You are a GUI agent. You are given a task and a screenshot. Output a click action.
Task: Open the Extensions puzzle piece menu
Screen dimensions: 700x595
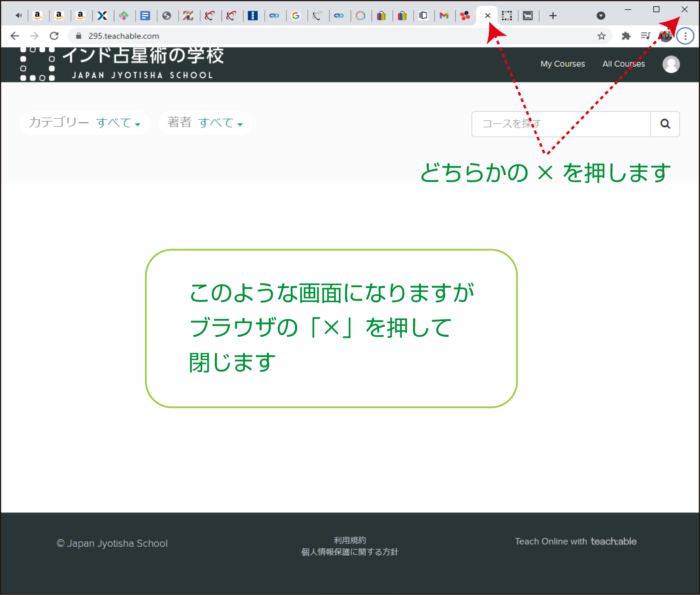[x=626, y=36]
